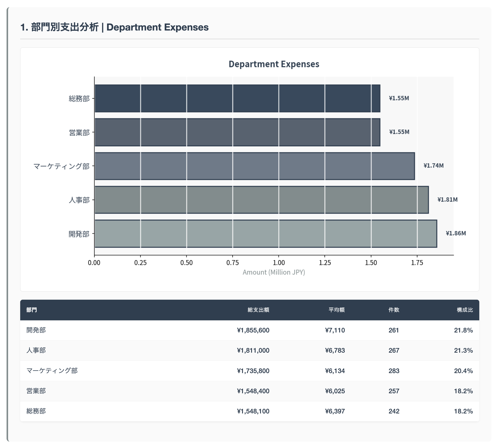Click the ¥1,548,100 cell for 総務部
This screenshot has width=500, height=448.
254,411
